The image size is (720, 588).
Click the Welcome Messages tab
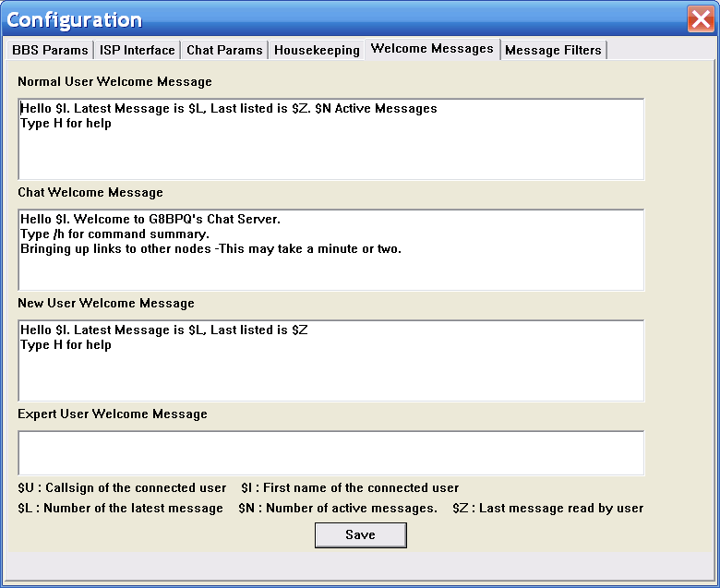[432, 49]
